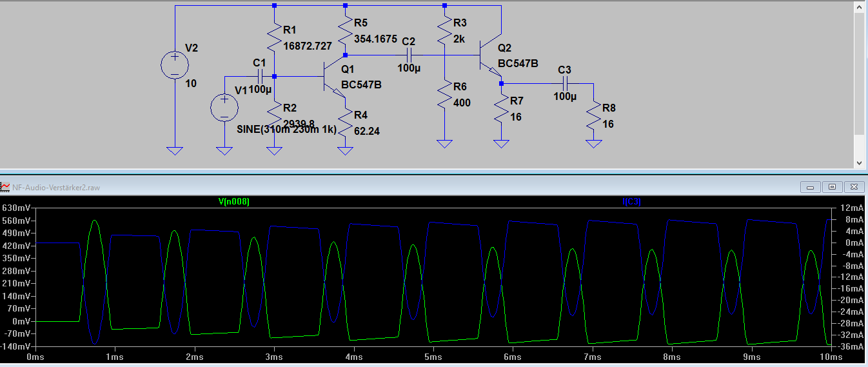Select the V(n008) trace label
This screenshot has width=868, height=367.
pyautogui.click(x=234, y=202)
